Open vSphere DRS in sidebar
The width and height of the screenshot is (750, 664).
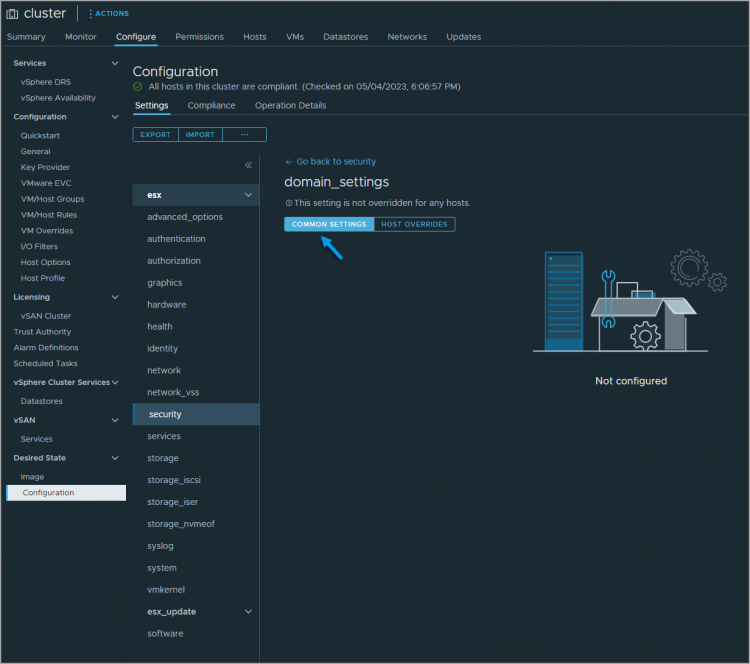45,82
